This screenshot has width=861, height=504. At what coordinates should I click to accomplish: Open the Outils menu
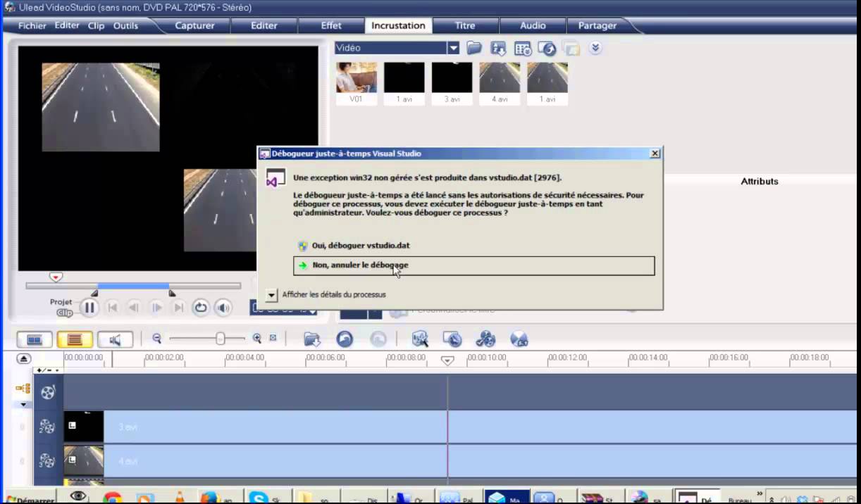coord(125,25)
